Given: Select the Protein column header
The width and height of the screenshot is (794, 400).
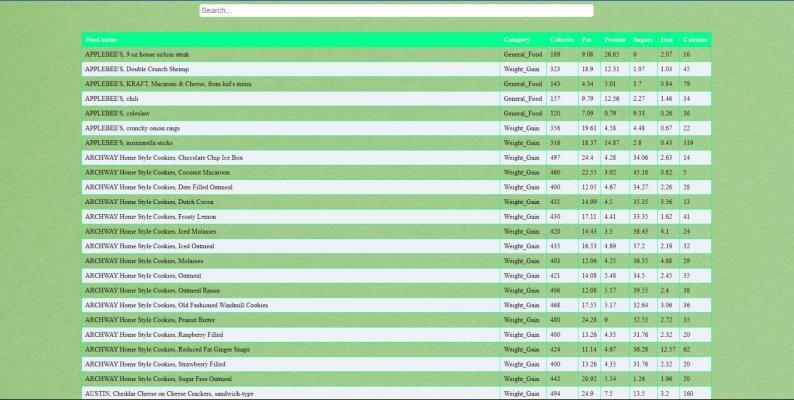Looking at the screenshot, I should 615,39.
